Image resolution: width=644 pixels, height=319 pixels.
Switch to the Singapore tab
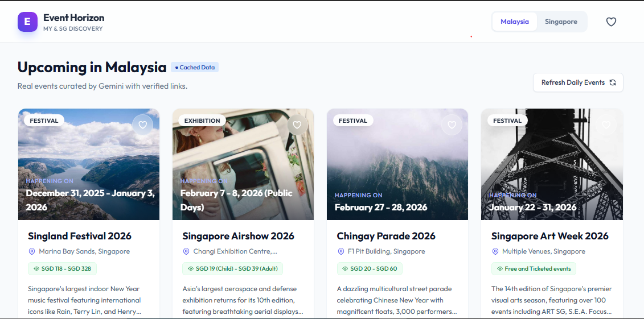[x=561, y=22]
